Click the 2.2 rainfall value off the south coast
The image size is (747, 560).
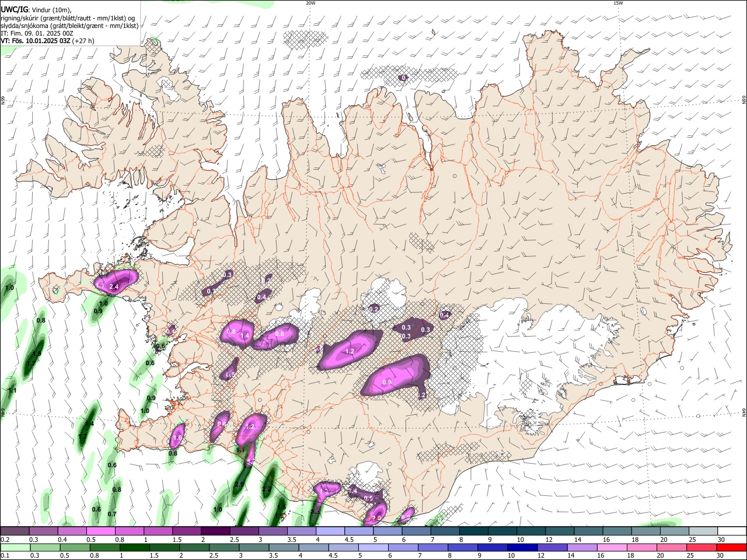(x=267, y=489)
